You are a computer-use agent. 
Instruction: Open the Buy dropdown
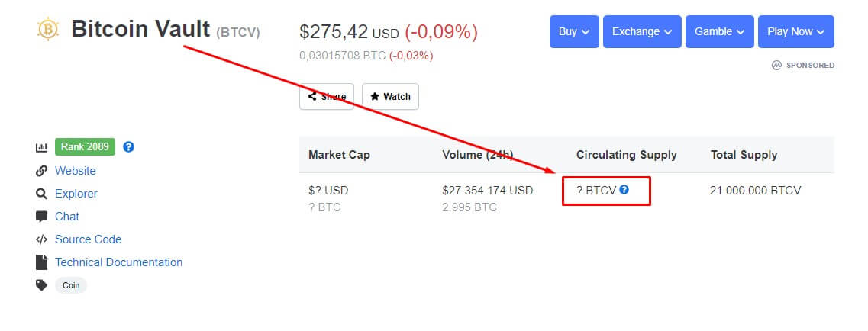pyautogui.click(x=574, y=31)
